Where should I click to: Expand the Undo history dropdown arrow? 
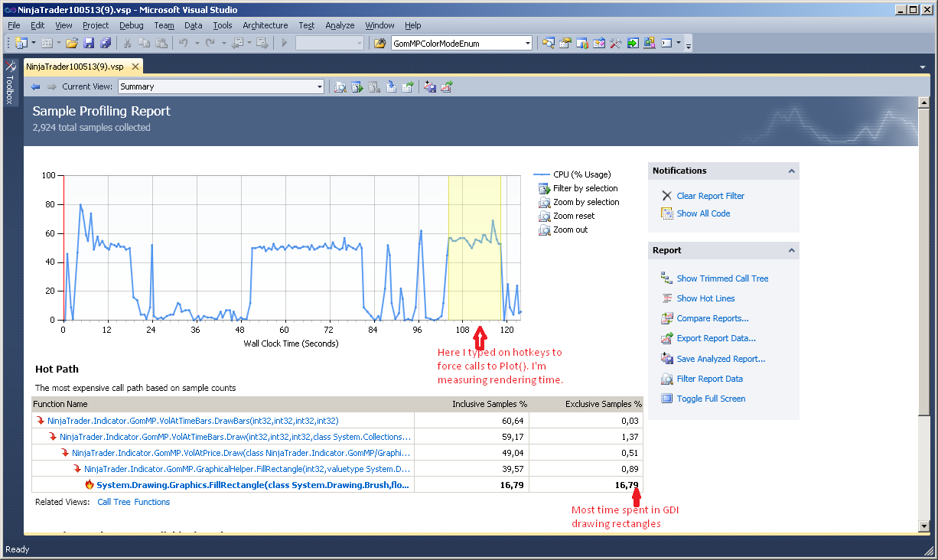coord(196,44)
